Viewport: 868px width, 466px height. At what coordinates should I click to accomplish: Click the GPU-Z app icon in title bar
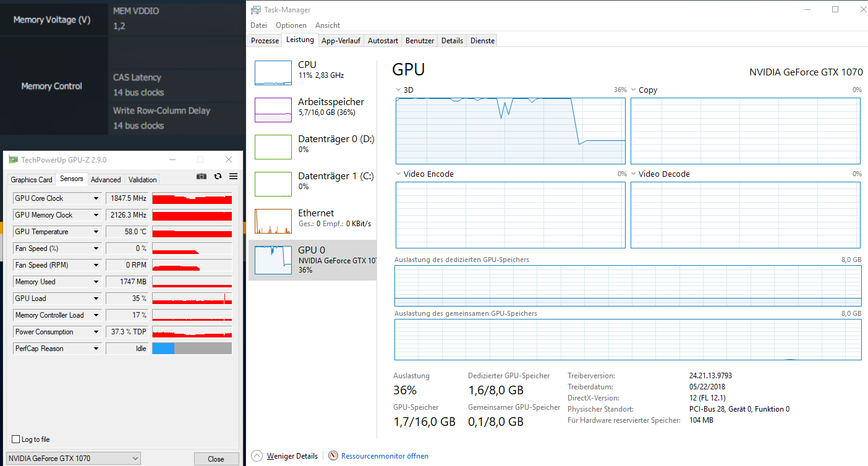click(x=13, y=159)
